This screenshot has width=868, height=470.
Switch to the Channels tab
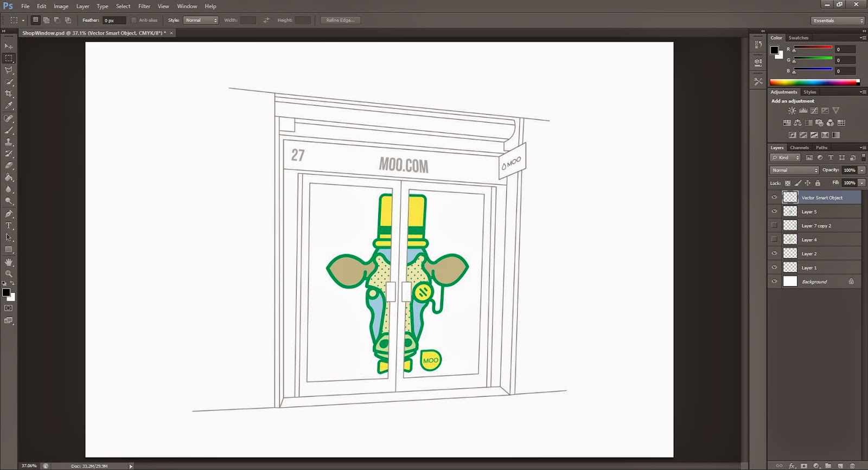tap(799, 147)
